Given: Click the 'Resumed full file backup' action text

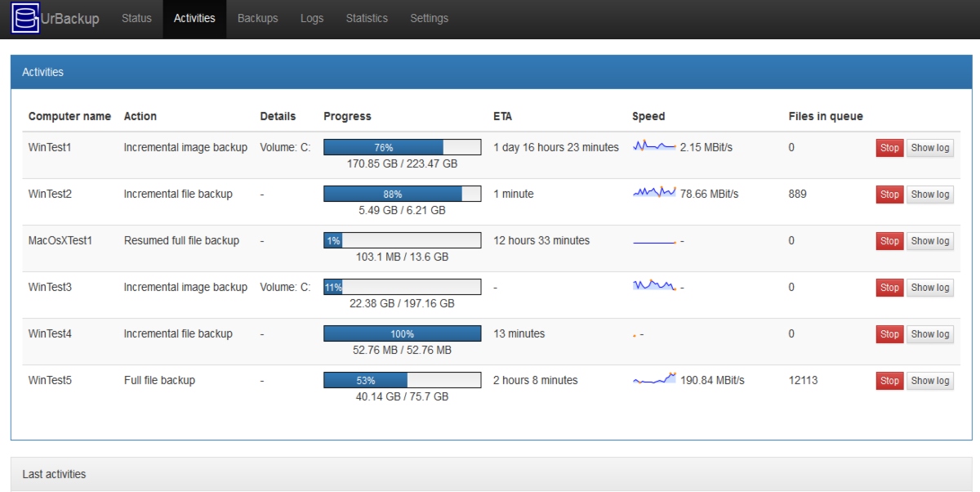Looking at the screenshot, I should coord(181,240).
